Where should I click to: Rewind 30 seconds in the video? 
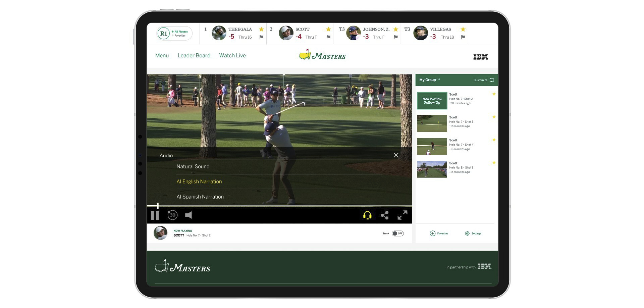[x=172, y=215]
